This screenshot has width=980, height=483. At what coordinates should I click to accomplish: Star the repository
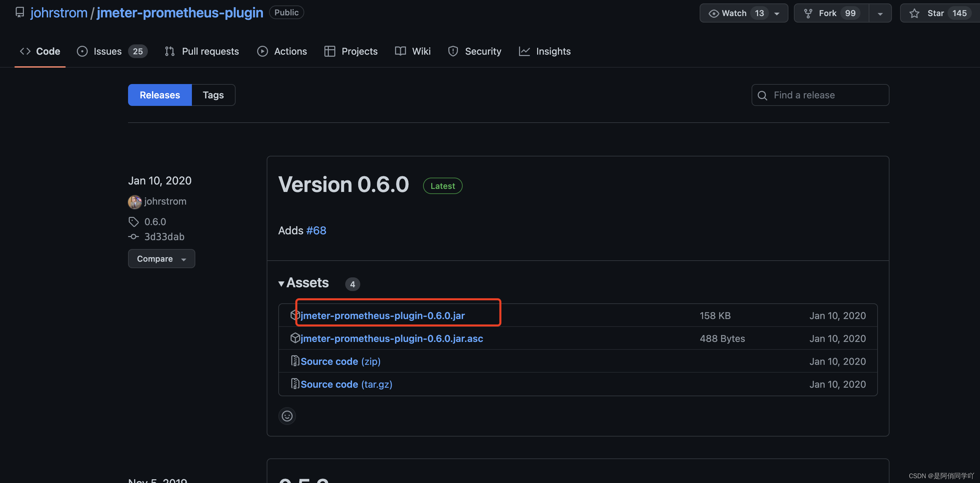pos(940,13)
